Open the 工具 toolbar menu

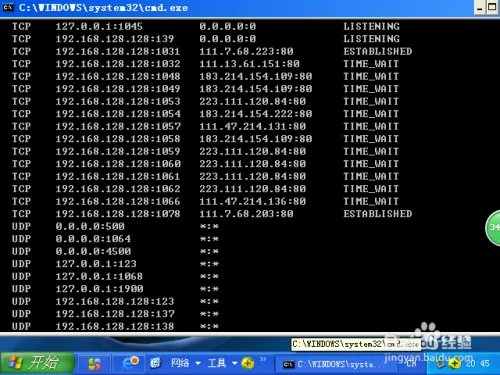pos(217,363)
